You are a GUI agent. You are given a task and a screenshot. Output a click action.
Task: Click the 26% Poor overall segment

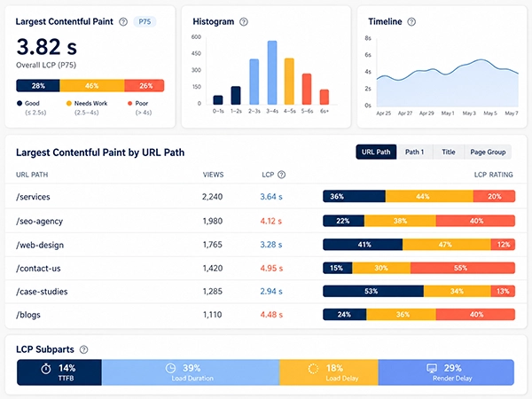[145, 85]
